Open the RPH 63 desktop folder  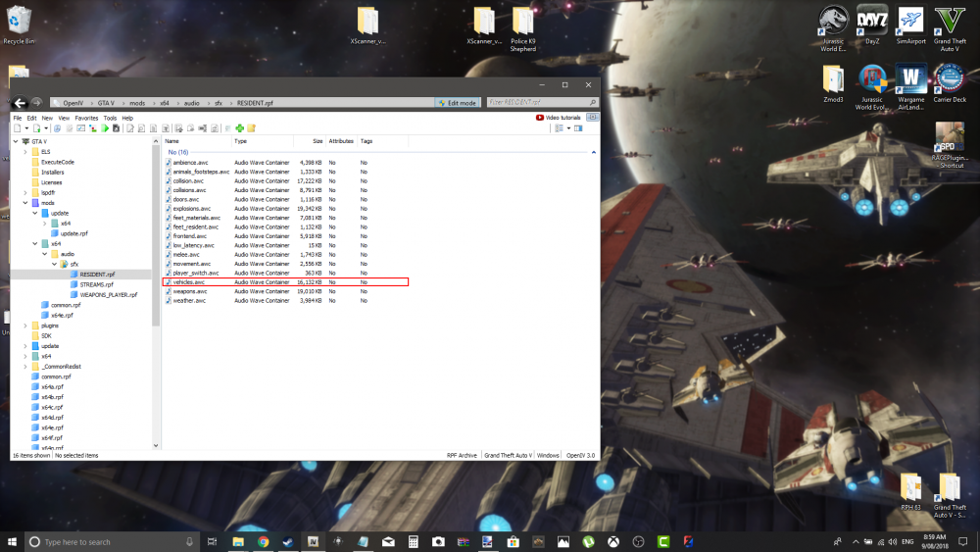(x=910, y=492)
